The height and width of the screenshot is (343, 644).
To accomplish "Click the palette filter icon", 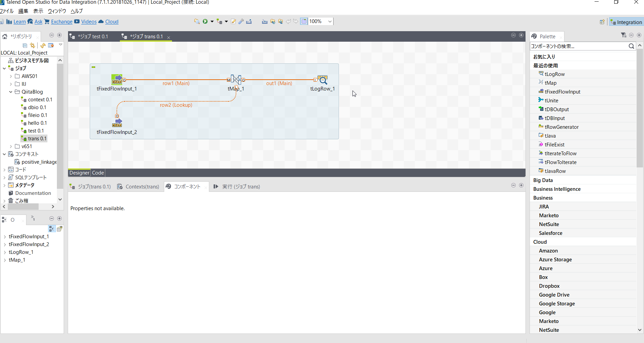I will pos(623,35).
